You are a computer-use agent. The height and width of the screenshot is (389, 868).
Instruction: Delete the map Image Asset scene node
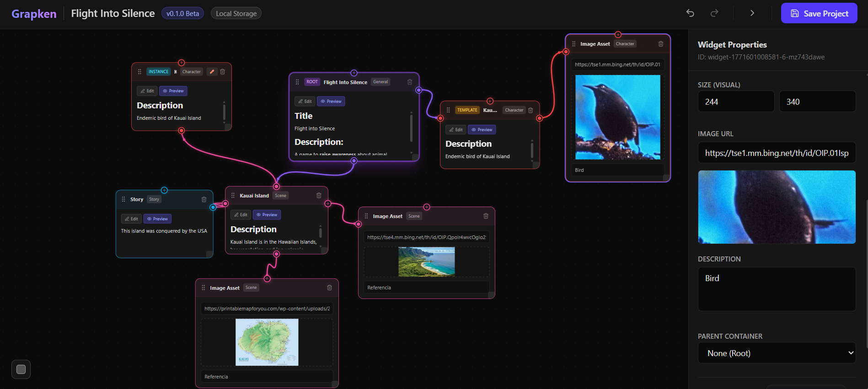pos(329,288)
